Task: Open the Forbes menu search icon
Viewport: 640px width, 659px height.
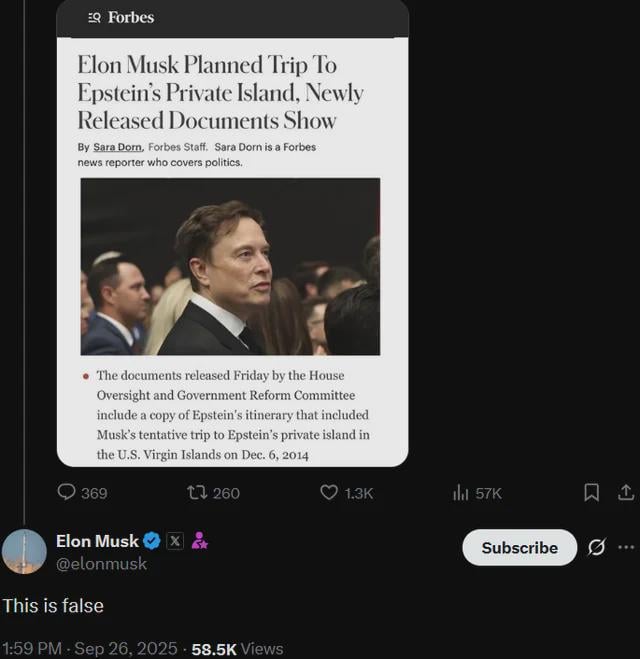Action: point(94,18)
